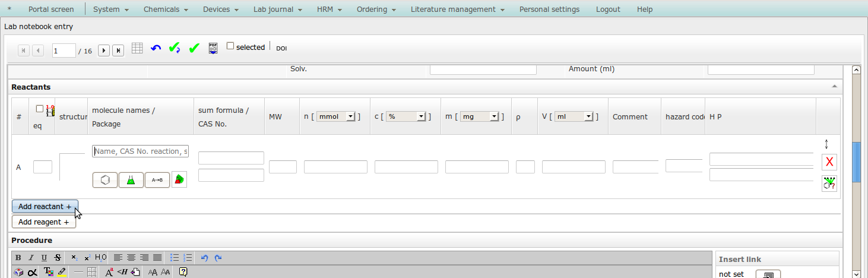The width and height of the screenshot is (868, 278).
Task: Switch to the table list view icon
Action: tap(137, 49)
